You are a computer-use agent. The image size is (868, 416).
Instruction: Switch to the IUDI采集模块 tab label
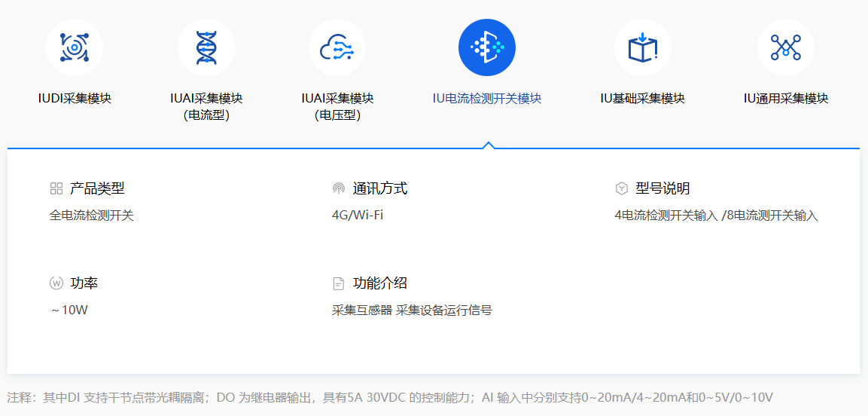(75, 99)
